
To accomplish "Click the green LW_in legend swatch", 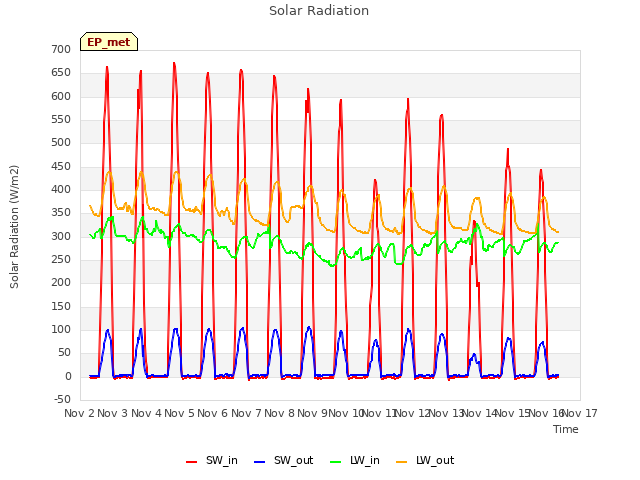I will click(335, 462).
